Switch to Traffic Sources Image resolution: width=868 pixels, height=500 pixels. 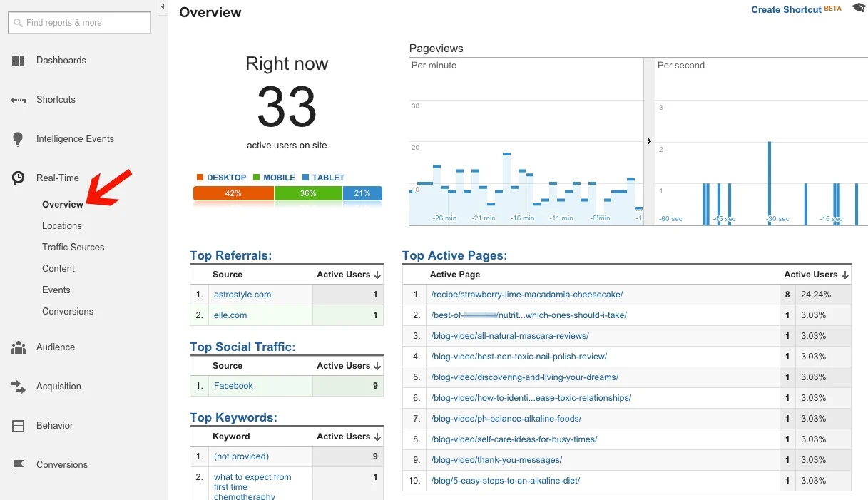[74, 247]
